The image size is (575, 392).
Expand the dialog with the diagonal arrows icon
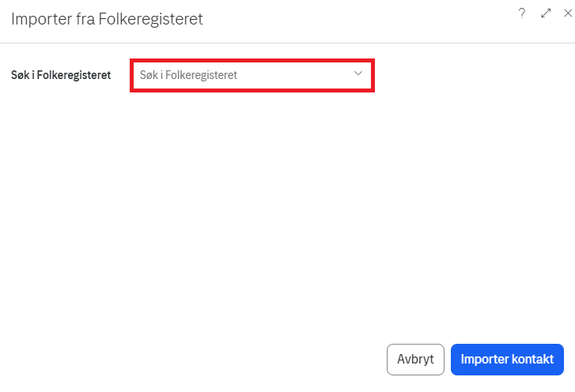(x=546, y=13)
